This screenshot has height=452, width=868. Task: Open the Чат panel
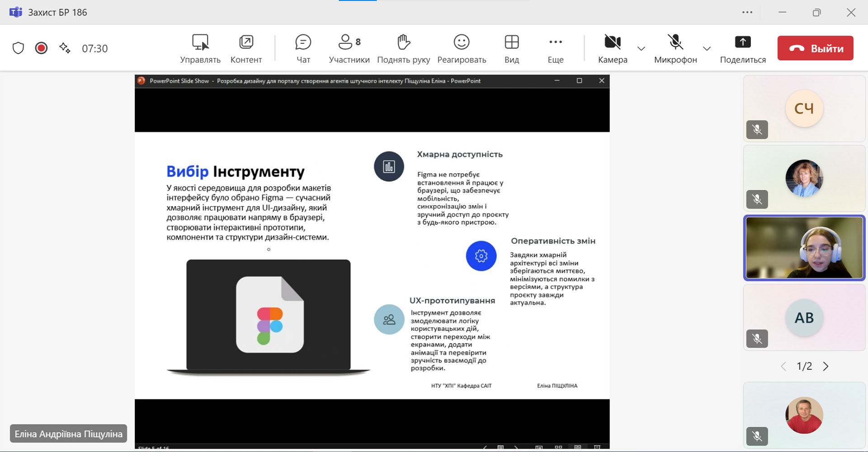point(303,48)
